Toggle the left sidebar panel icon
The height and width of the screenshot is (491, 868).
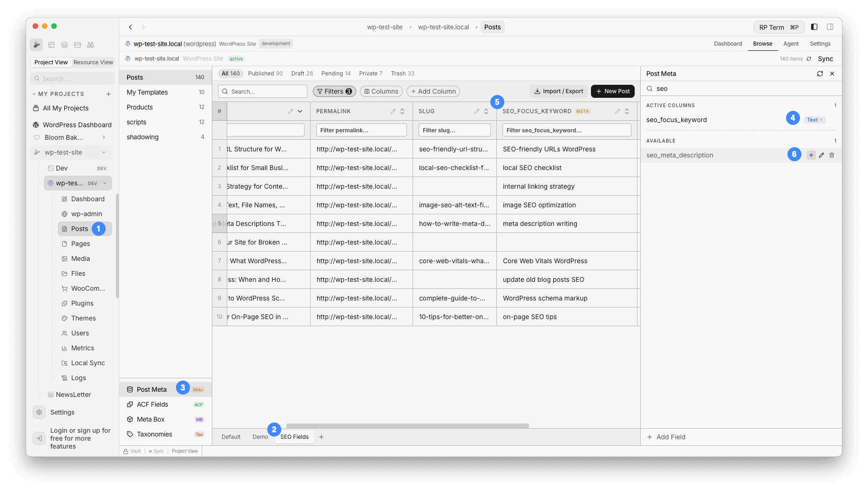(x=814, y=27)
